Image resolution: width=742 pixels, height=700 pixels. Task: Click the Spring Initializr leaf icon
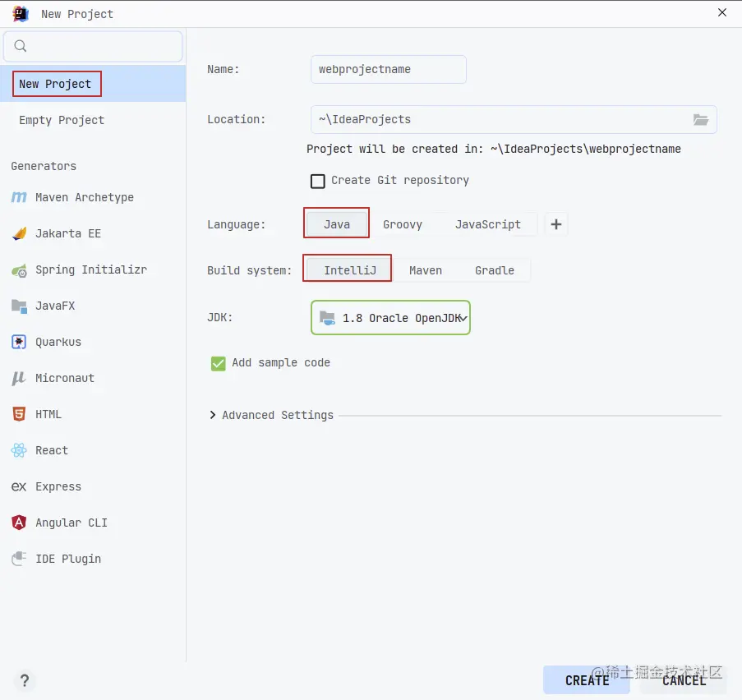coord(19,270)
